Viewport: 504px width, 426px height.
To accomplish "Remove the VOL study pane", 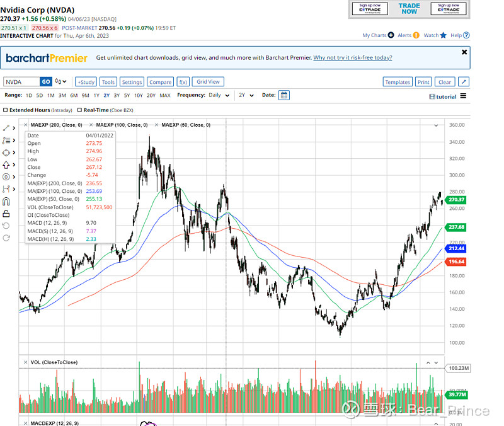I will (x=26, y=362).
